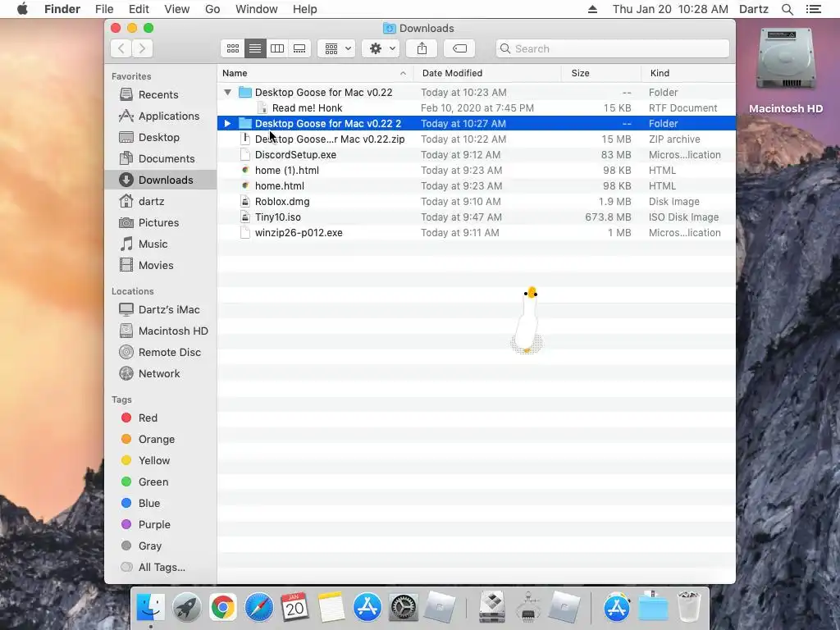Switch to column view

[x=277, y=48]
